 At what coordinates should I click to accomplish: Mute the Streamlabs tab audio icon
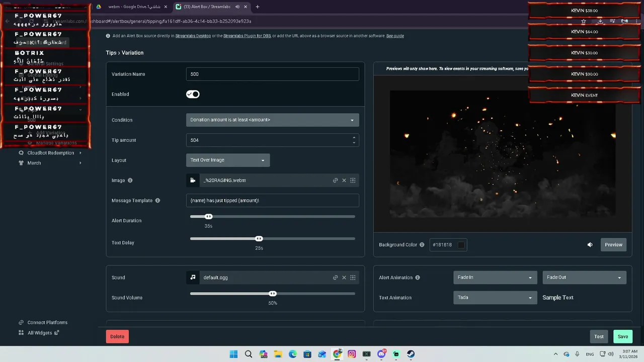237,7
